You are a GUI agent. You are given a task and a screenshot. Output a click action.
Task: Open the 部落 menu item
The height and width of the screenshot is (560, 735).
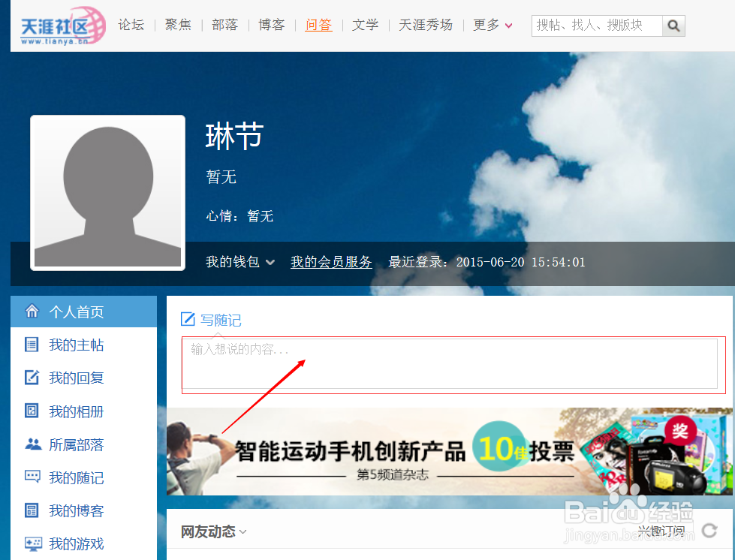click(x=225, y=26)
